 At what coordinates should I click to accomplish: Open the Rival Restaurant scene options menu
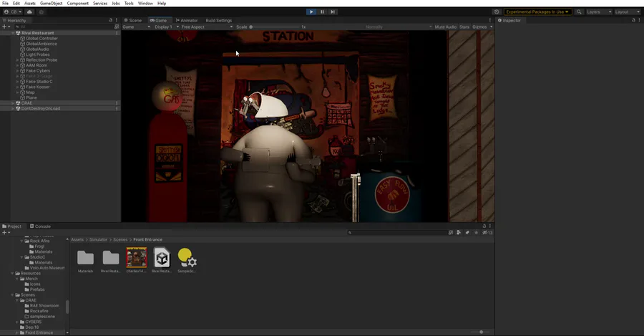pyautogui.click(x=117, y=33)
